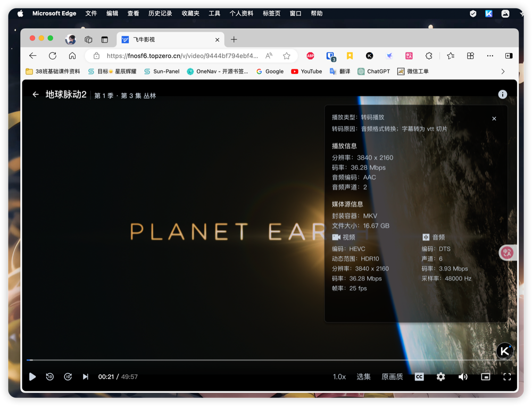The image size is (532, 406).
Task: Open episode selection 选集
Action: point(363,377)
